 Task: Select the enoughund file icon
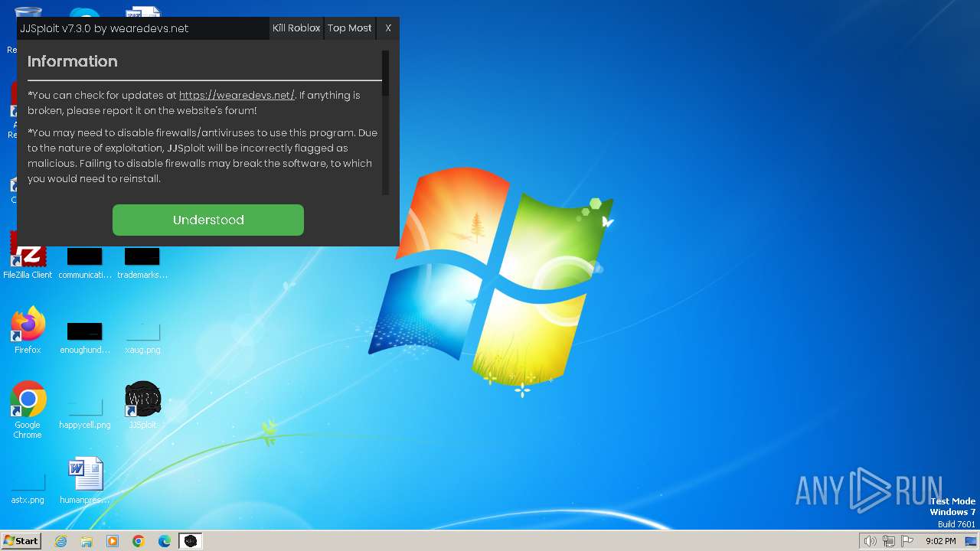tap(85, 338)
